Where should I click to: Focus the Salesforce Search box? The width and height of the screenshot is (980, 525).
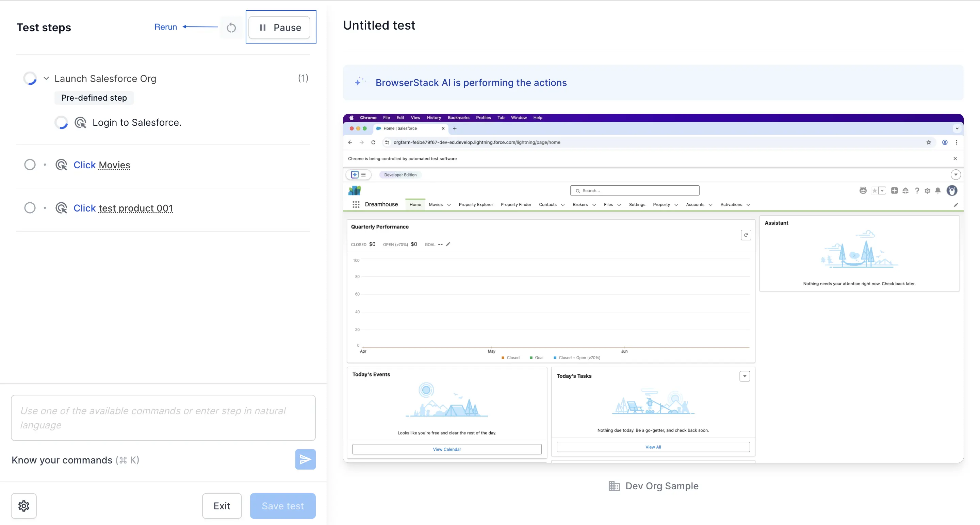(635, 190)
